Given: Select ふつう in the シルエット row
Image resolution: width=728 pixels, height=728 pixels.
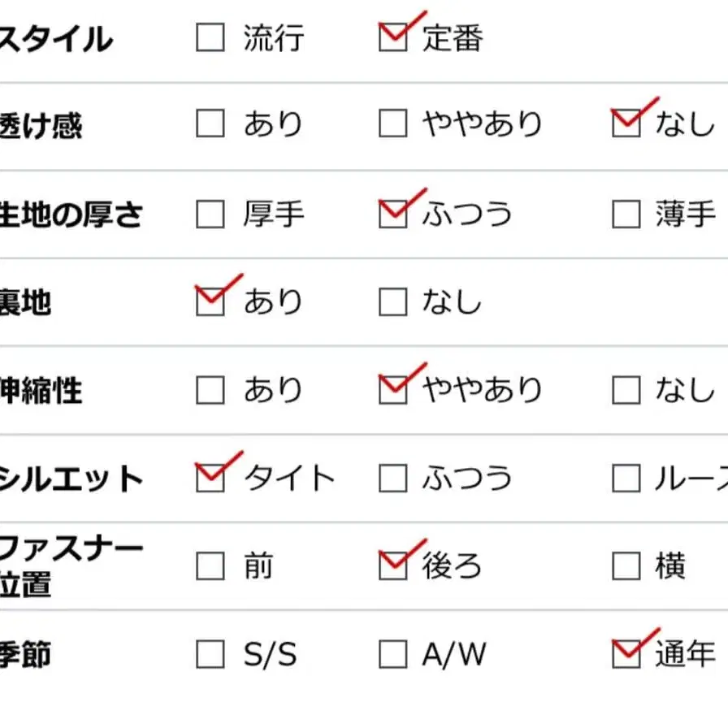Looking at the screenshot, I should click(392, 478).
